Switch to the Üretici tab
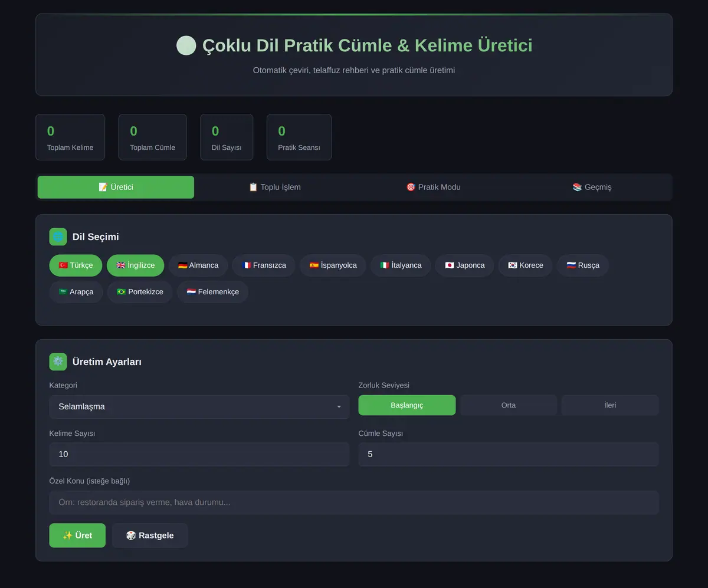The height and width of the screenshot is (588, 708). [x=116, y=187]
